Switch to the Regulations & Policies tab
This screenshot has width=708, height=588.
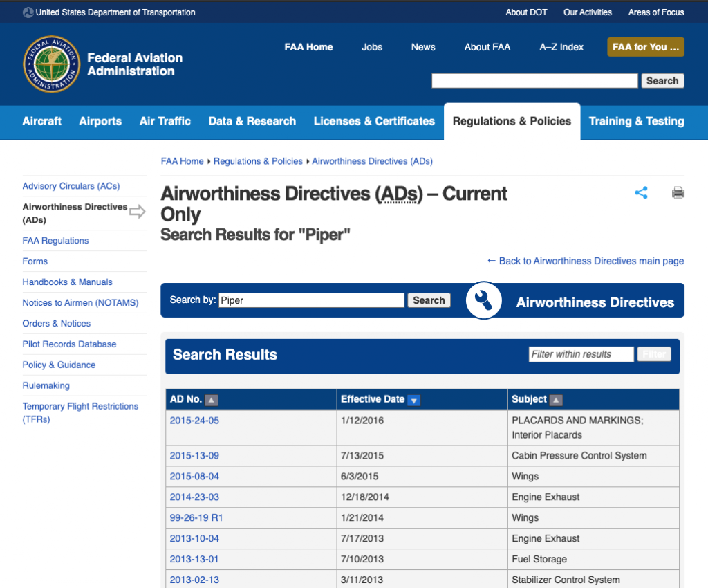[512, 121]
